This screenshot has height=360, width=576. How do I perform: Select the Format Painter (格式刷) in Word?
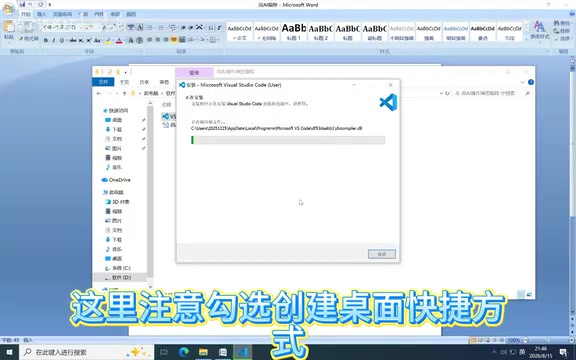(x=29, y=38)
